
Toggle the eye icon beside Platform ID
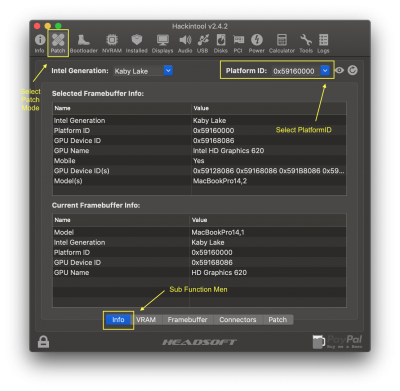[339, 70]
